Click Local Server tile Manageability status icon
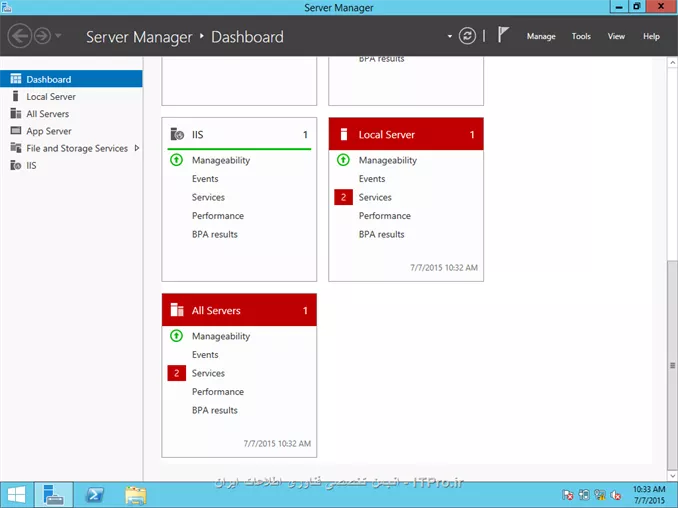The image size is (678, 508). click(x=343, y=160)
